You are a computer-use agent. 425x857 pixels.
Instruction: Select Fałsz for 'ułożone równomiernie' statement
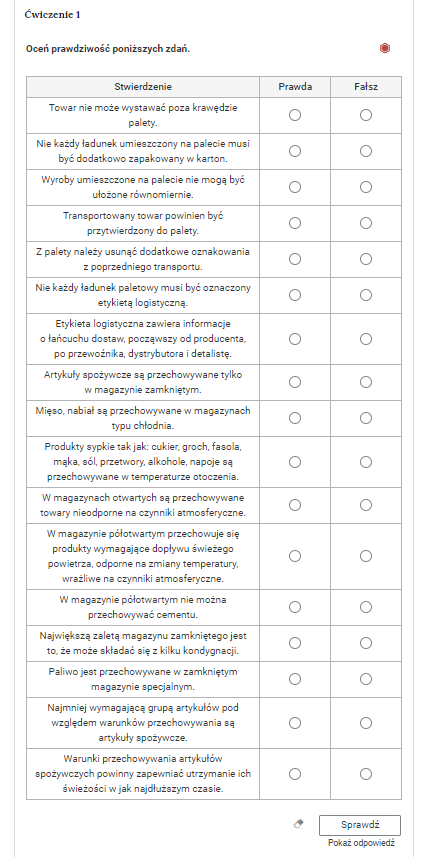pos(366,187)
